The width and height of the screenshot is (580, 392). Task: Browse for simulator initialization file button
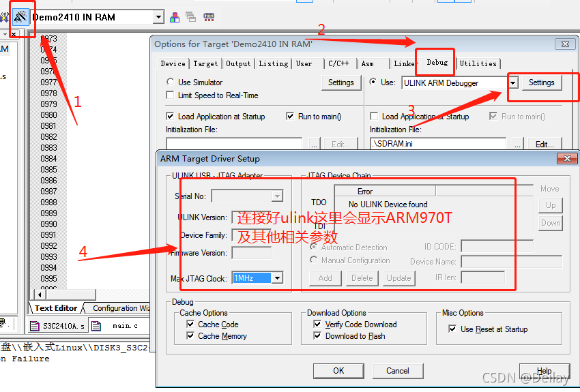tap(314, 144)
